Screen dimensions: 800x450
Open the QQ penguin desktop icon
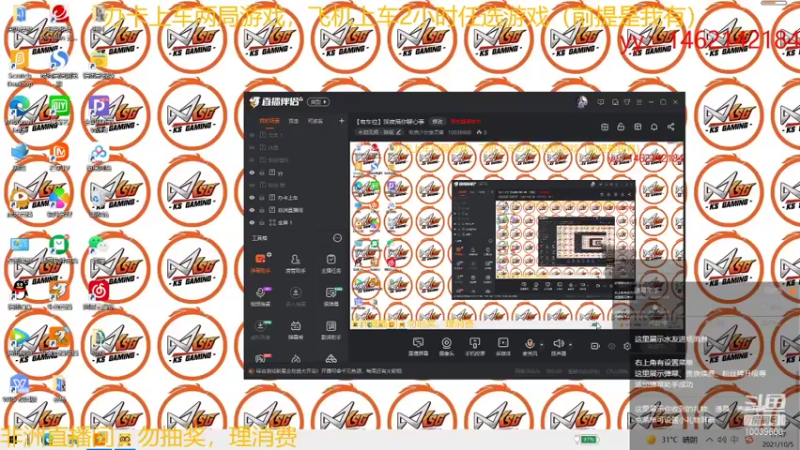click(x=20, y=295)
